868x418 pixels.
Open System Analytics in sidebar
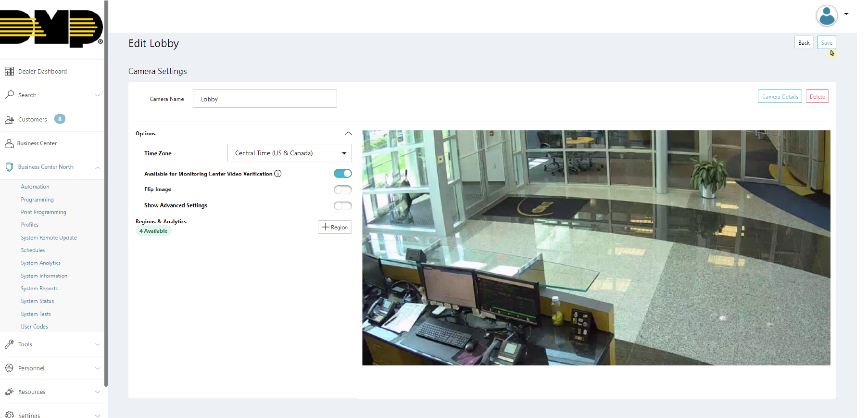(41, 263)
